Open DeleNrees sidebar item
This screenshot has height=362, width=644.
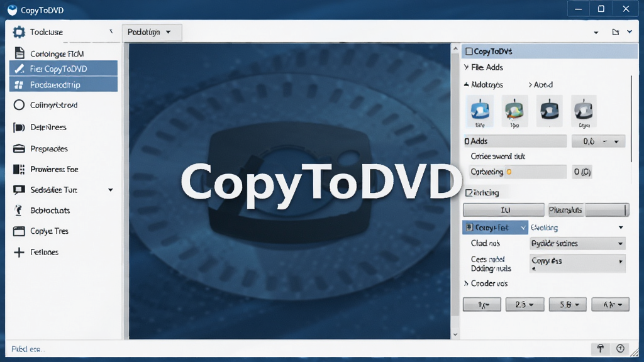[64, 127]
